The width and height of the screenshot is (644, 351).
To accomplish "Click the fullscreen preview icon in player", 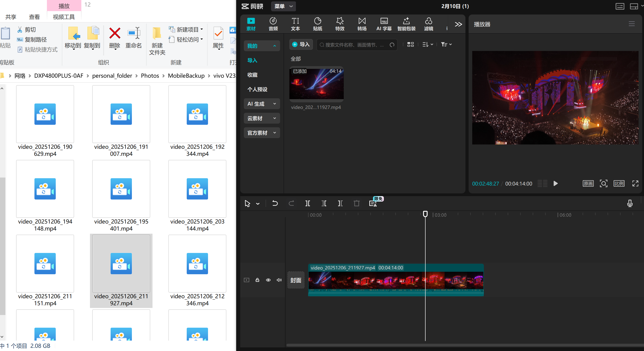I will [x=635, y=184].
